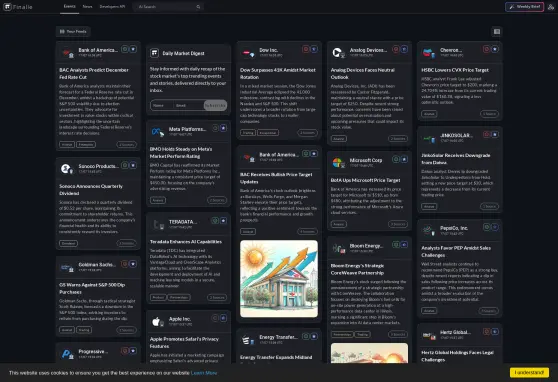This screenshot has height=382, width=558.
Task: Click the Weekly Brief button
Action: [525, 7]
